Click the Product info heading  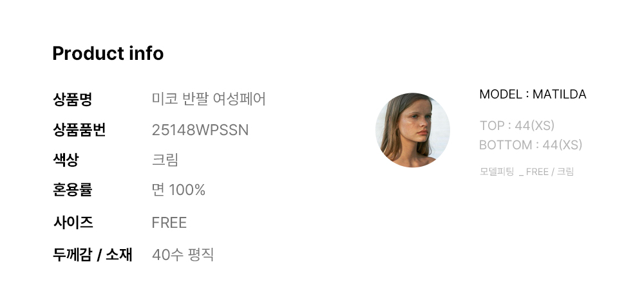(x=108, y=53)
